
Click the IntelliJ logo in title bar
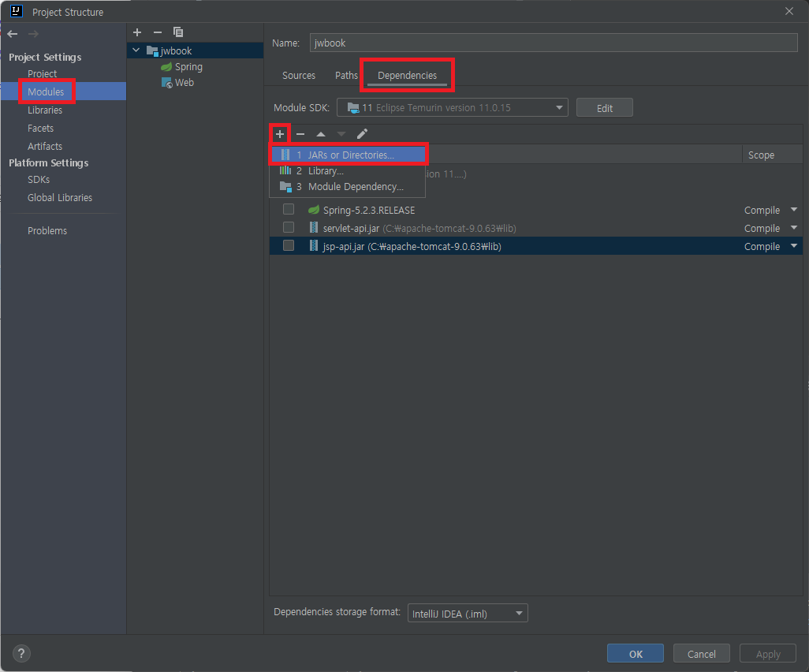(17, 11)
